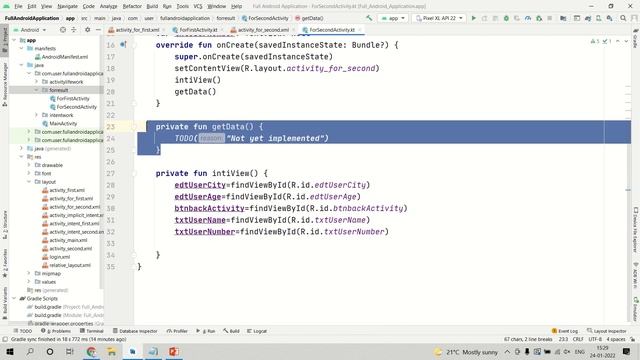Open the Logcat tool window

[x=257, y=331]
